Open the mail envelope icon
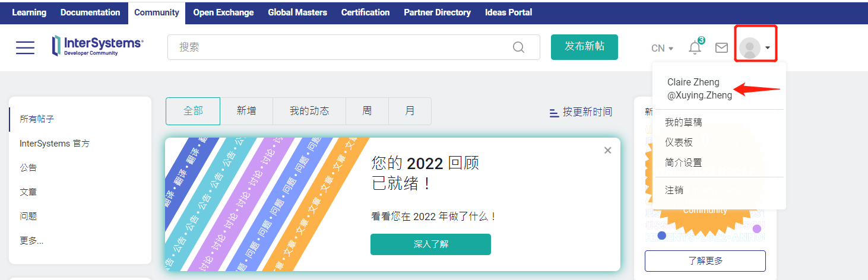This screenshot has height=280, width=868. tap(721, 47)
